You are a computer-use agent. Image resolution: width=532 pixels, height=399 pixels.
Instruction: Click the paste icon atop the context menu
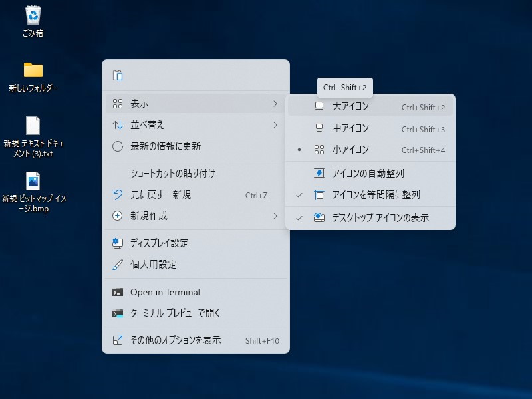pyautogui.click(x=118, y=75)
